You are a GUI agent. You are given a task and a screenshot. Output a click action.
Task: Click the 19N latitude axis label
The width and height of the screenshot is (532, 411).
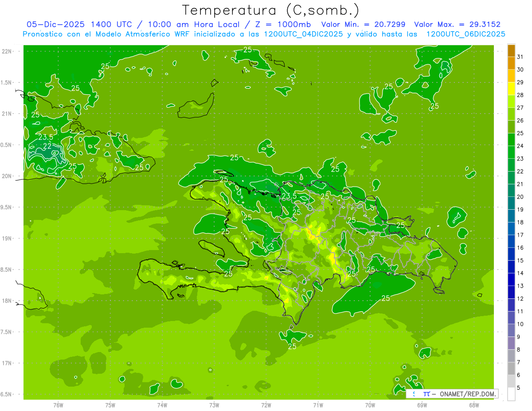(8, 239)
